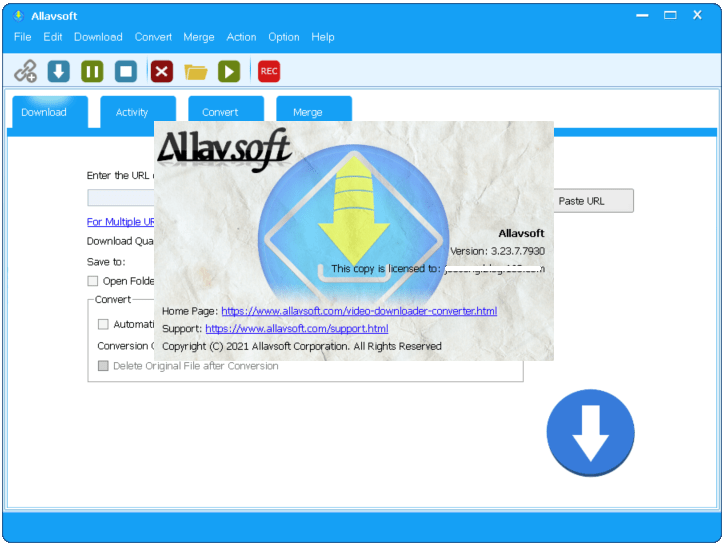The width and height of the screenshot is (724, 544).
Task: Open the For Multiple URLs link
Action: (121, 222)
